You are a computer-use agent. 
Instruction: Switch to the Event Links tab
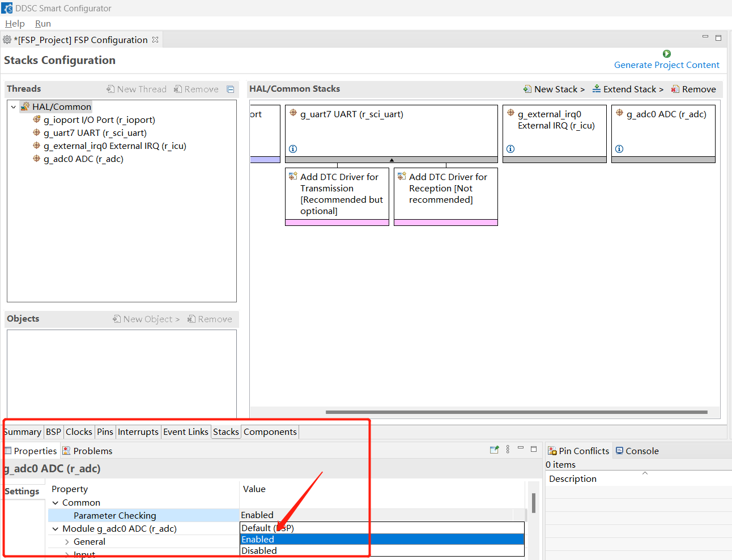pyautogui.click(x=186, y=431)
